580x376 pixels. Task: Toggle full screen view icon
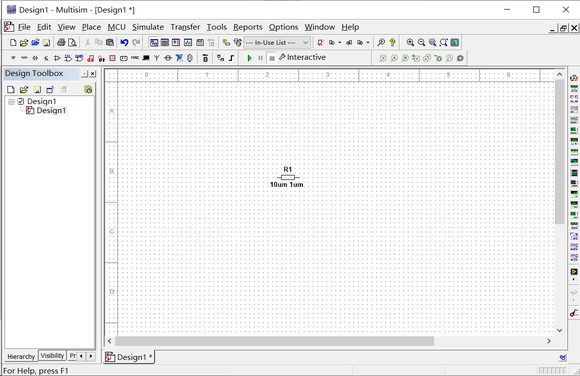455,43
